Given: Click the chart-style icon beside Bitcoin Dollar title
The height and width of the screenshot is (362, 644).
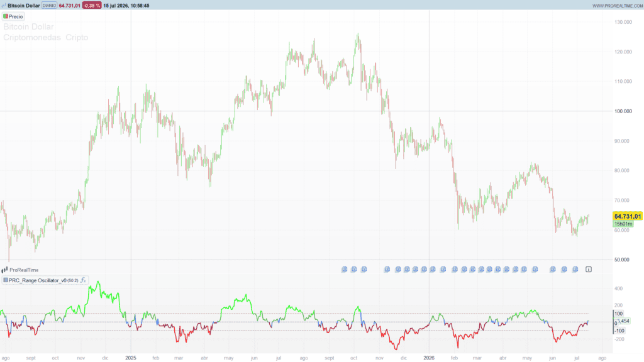Looking at the screenshot, I should point(4,6).
